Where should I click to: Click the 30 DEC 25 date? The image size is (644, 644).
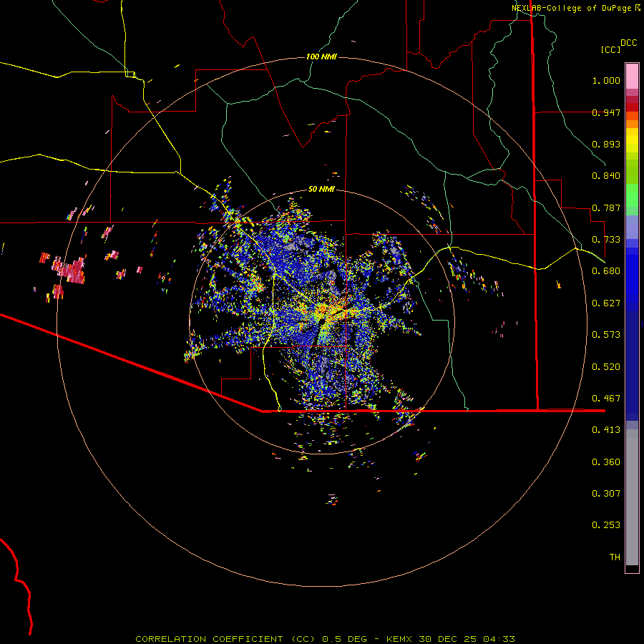[x=448, y=639]
